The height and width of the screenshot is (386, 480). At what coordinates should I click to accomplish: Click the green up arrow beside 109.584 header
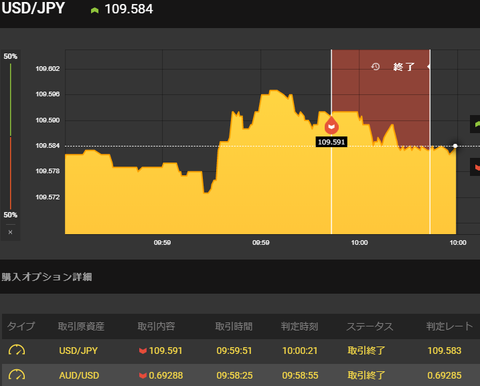[x=95, y=11]
